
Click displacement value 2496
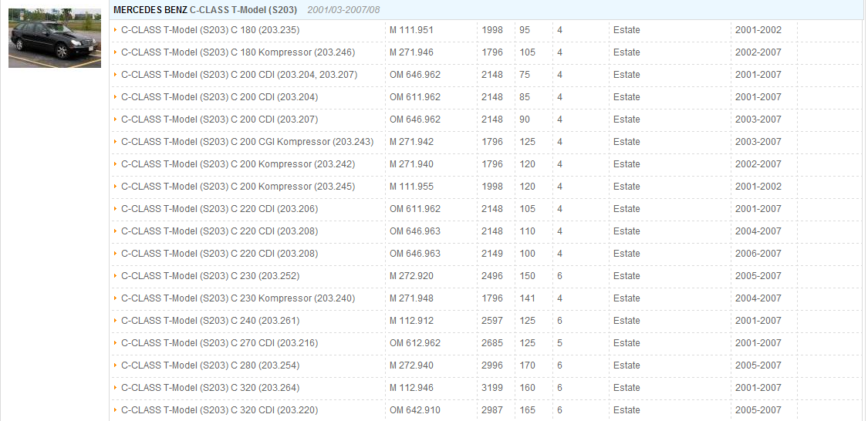(x=492, y=275)
